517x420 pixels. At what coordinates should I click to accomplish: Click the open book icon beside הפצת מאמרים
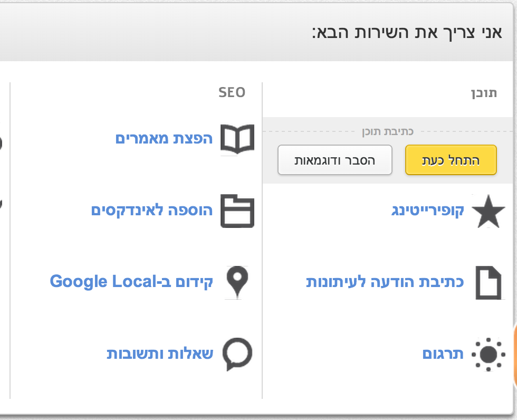(x=237, y=139)
